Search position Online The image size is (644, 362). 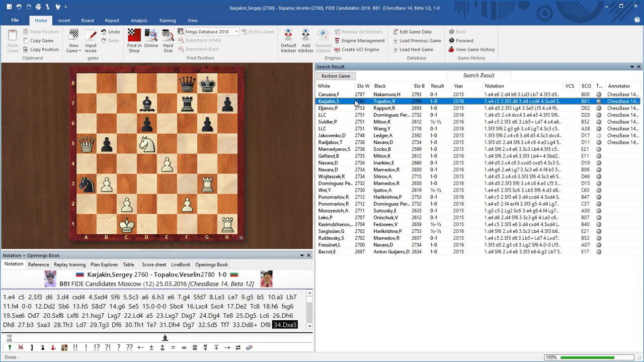click(151, 39)
